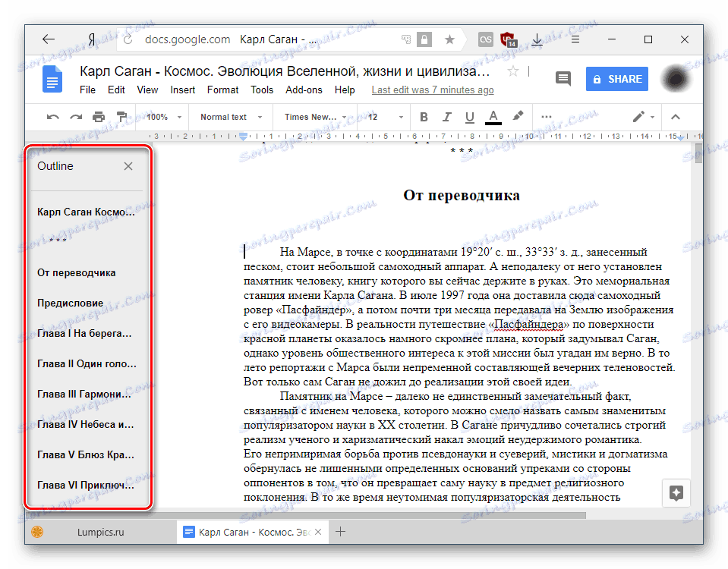The width and height of the screenshot is (728, 569).
Task: Open the Format menu
Action: pyautogui.click(x=223, y=90)
